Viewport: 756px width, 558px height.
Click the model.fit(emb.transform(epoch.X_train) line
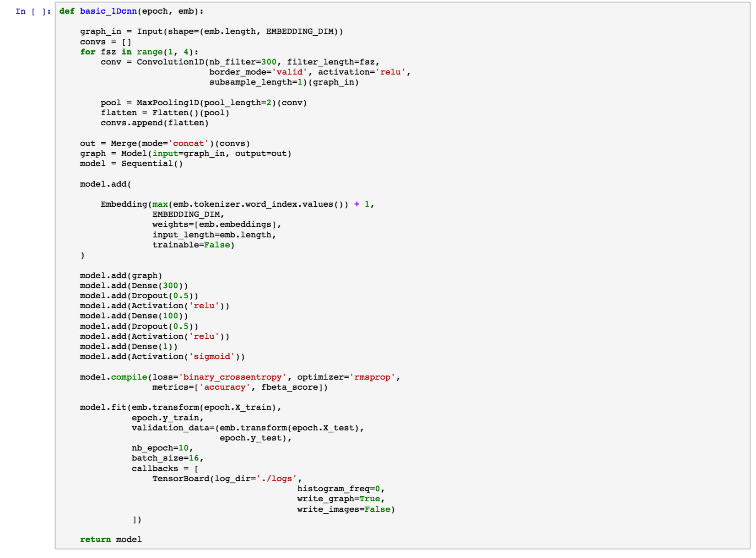[x=181, y=408]
